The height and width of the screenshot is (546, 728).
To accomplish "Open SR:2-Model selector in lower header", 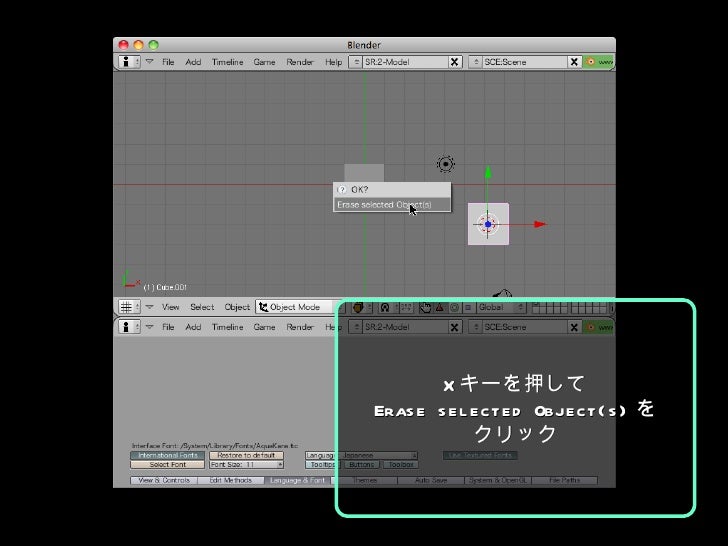I will 356,327.
